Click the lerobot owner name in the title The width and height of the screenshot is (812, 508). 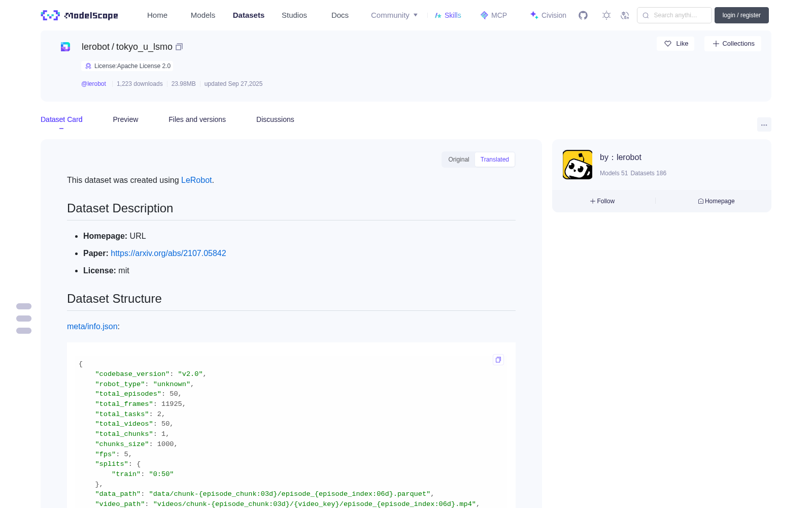(95, 47)
